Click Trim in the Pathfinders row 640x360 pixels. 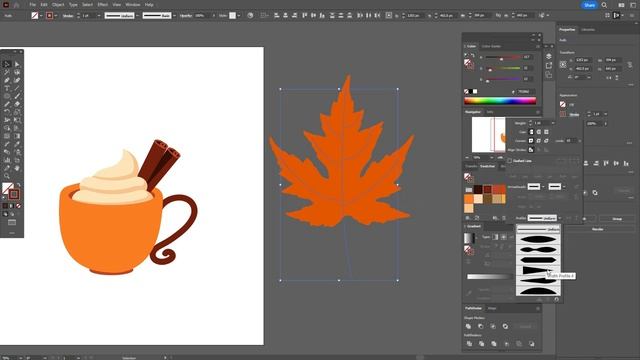click(x=482, y=344)
